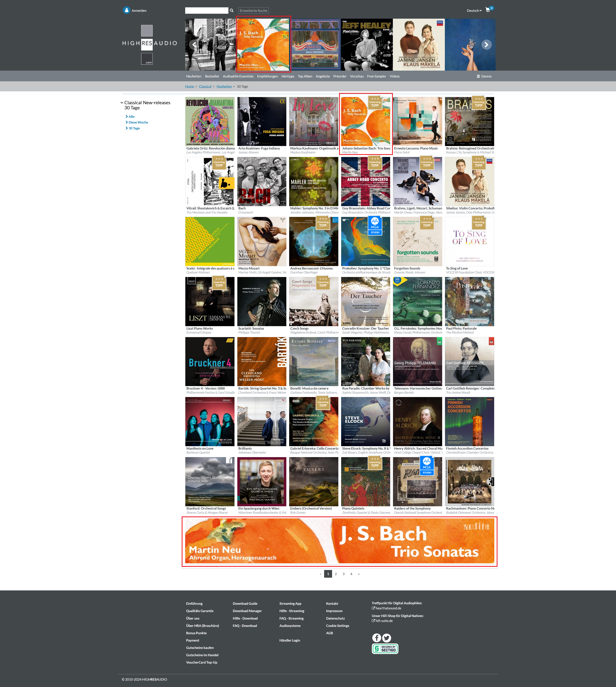The height and width of the screenshot is (687, 616).
Task: Open the Facebook icon in the footer
Action: click(376, 638)
